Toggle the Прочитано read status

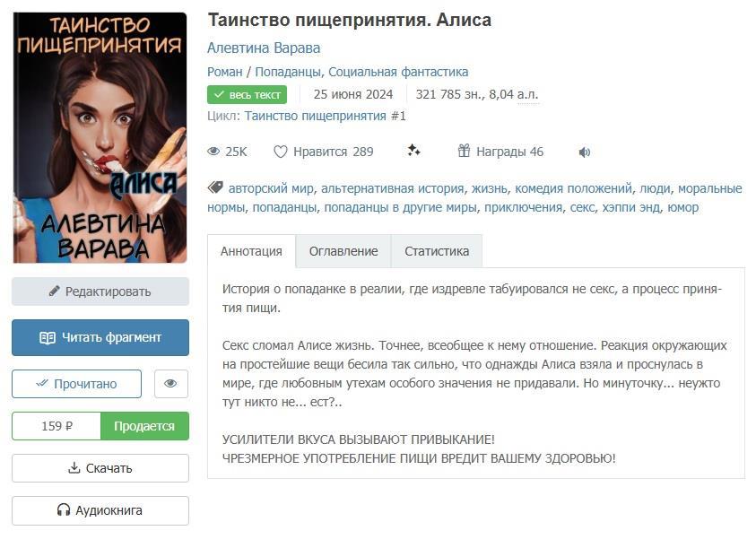point(76,384)
